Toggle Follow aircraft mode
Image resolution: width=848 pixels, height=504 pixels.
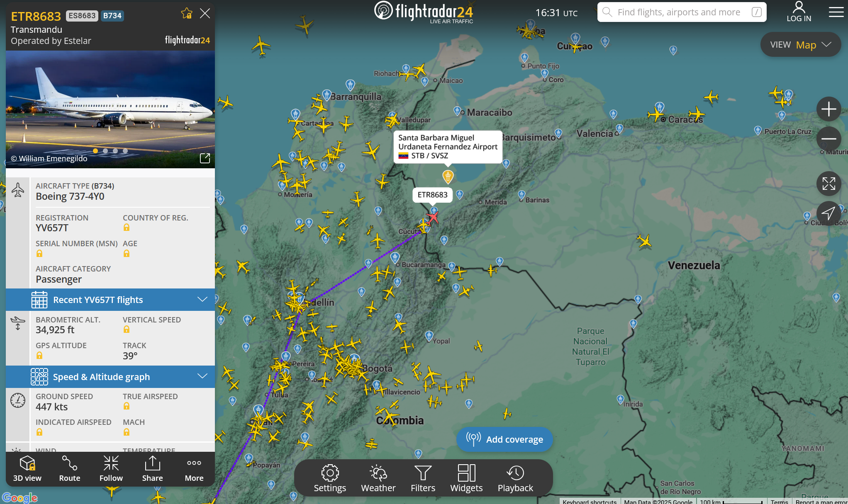111,468
